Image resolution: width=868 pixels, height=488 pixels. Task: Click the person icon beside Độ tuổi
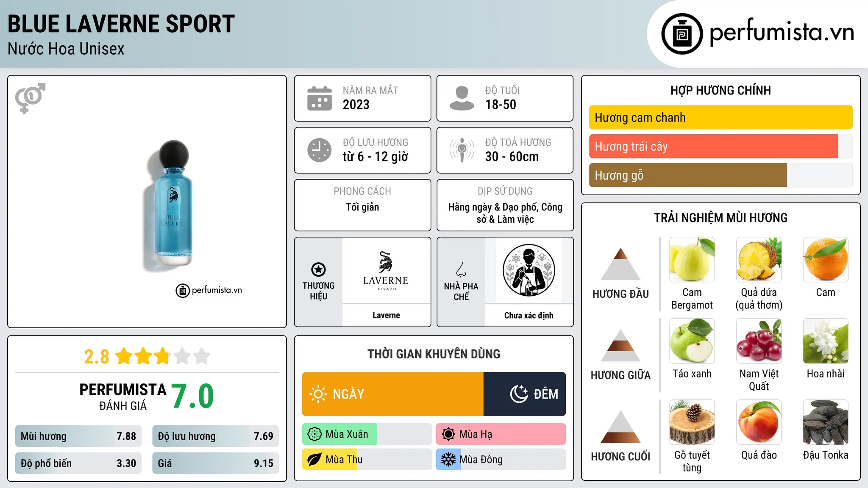(462, 98)
